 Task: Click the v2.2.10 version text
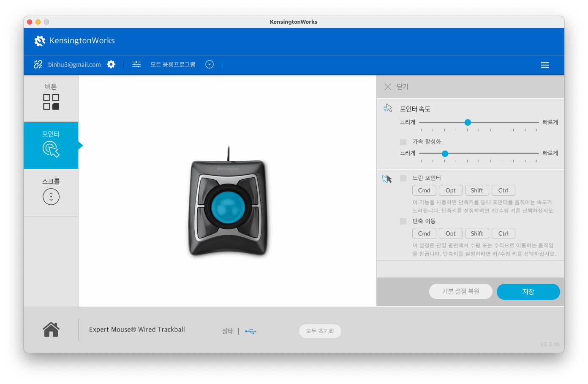point(550,344)
